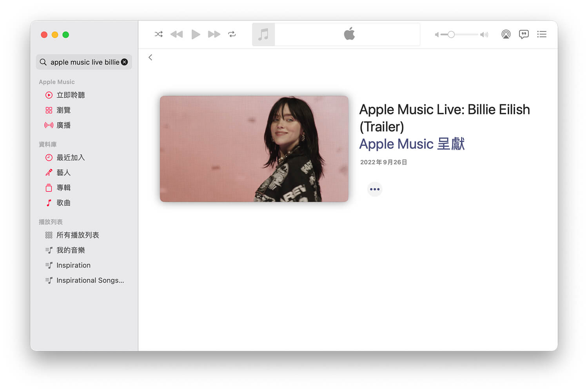Close the window with red button
Image resolution: width=588 pixels, height=391 pixels.
tap(44, 35)
